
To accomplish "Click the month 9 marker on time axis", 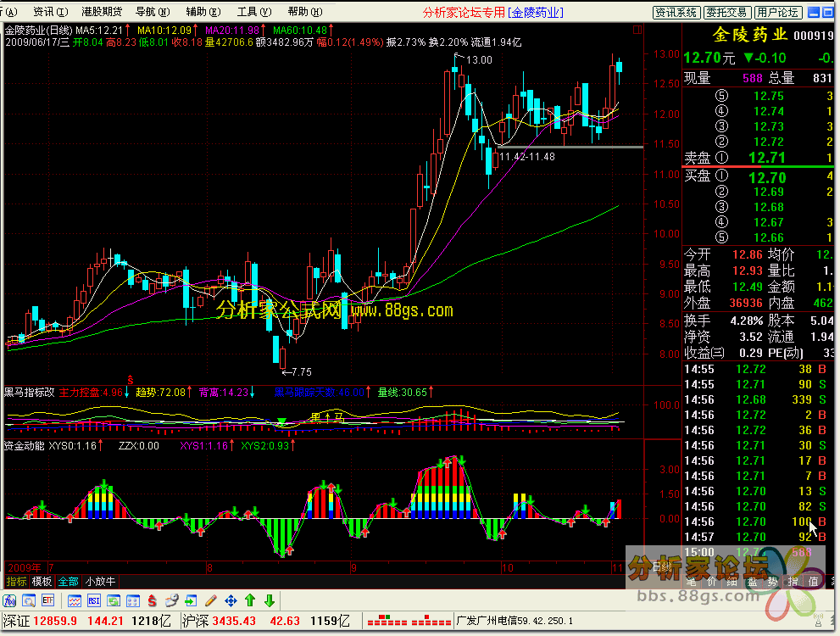I will pyautogui.click(x=353, y=568).
